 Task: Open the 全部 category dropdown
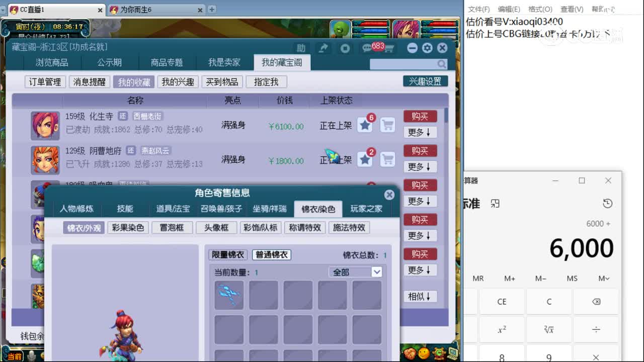click(x=355, y=272)
